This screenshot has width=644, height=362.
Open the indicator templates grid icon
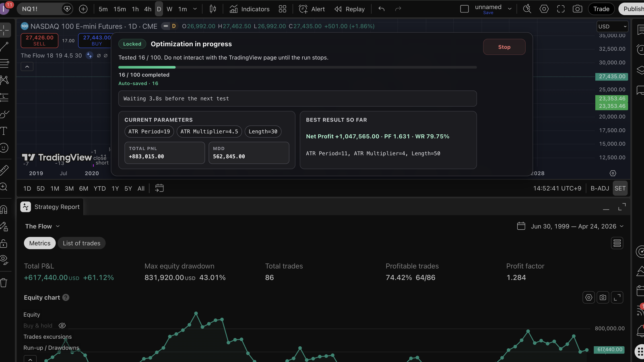pos(283,9)
